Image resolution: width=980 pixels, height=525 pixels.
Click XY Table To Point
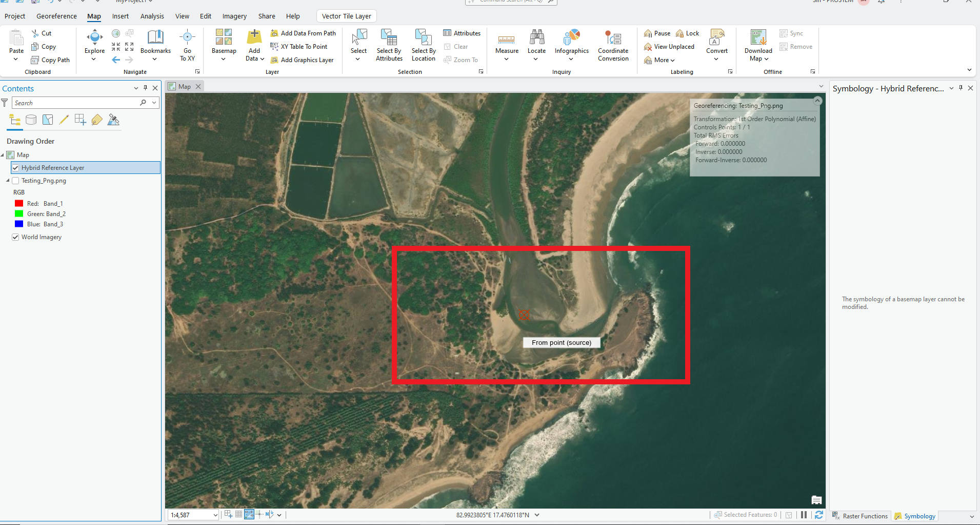pos(299,47)
